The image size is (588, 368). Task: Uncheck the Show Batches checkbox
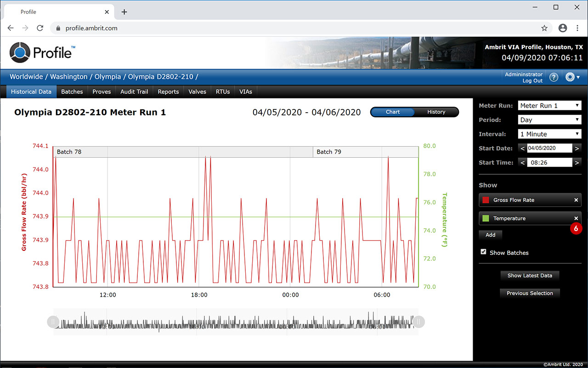click(483, 252)
